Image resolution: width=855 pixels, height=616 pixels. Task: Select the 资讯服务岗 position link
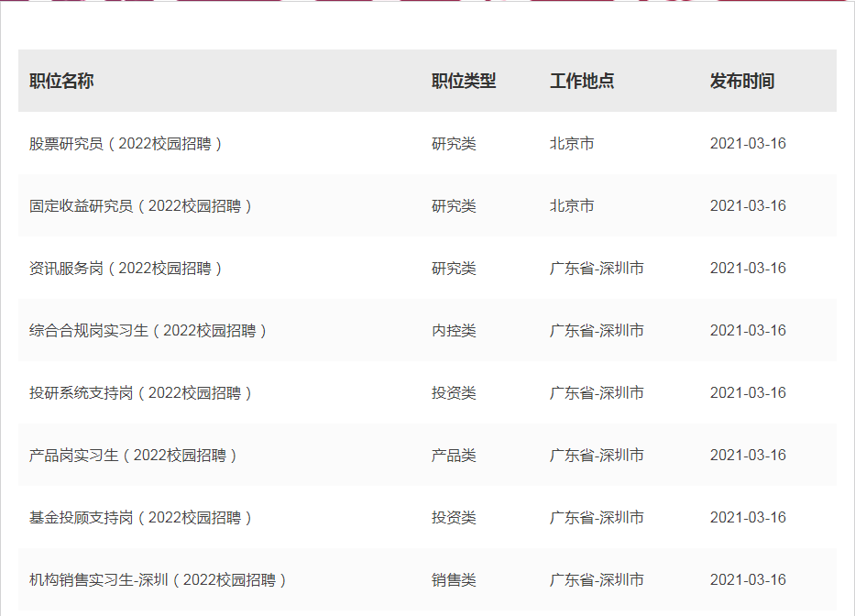click(x=126, y=269)
